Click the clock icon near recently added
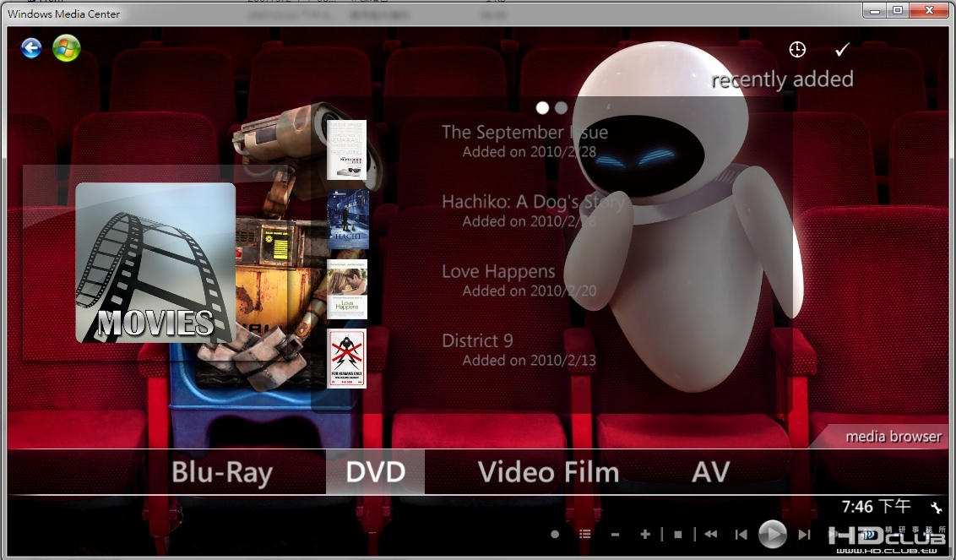The height and width of the screenshot is (560, 956). pos(797,49)
